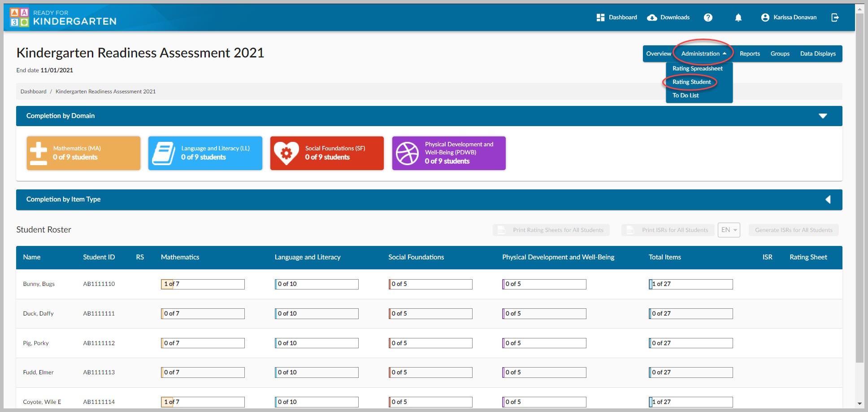Viewport: 868px width, 412px height.
Task: Open the EN language dropdown
Action: click(729, 230)
